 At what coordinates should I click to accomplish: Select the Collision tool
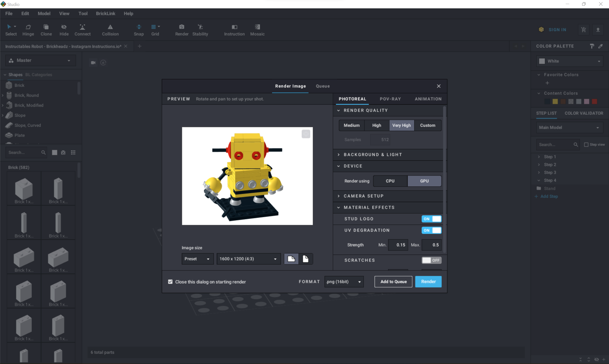tap(110, 30)
